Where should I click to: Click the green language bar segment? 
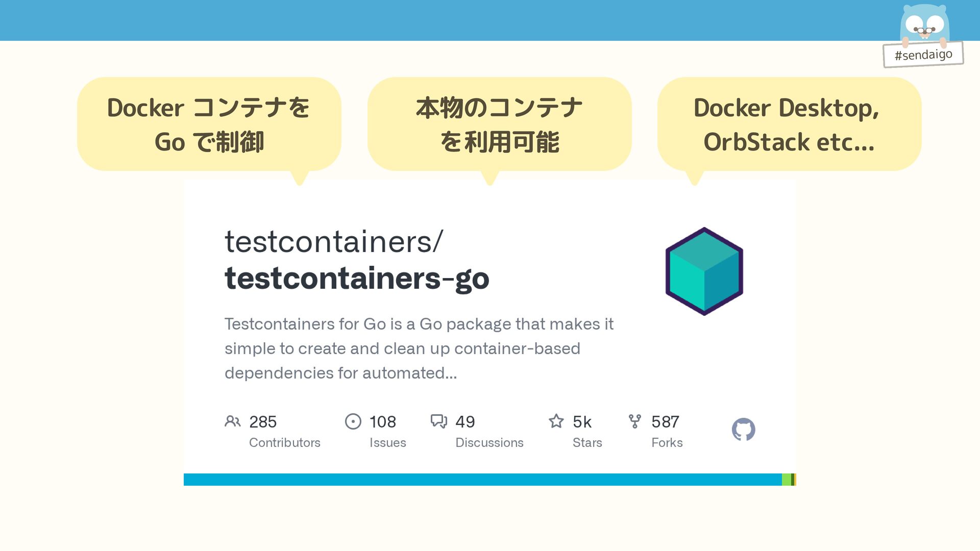coord(786,480)
